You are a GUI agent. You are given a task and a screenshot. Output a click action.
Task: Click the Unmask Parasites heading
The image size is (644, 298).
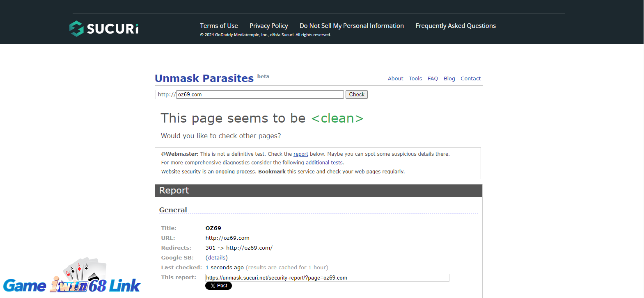coord(204,78)
